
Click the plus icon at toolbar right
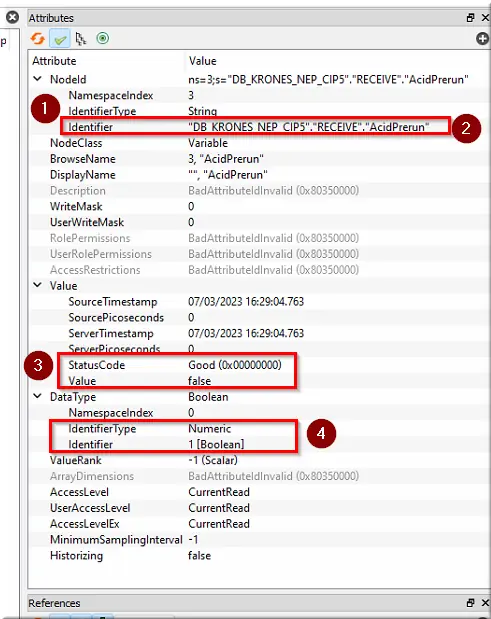click(x=482, y=38)
